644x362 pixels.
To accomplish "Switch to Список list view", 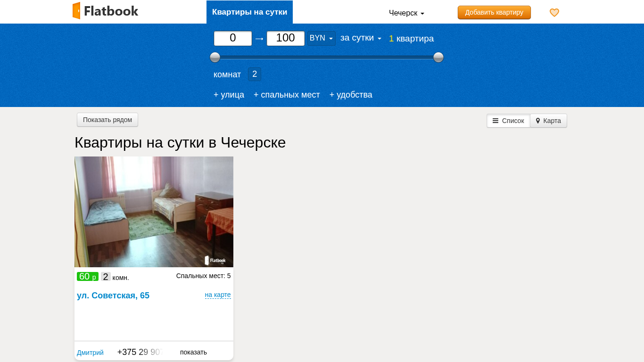I will point(508,121).
